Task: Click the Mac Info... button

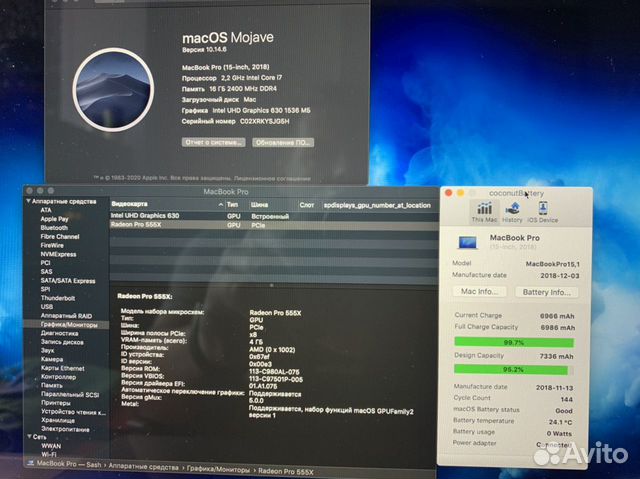Action: pyautogui.click(x=480, y=291)
